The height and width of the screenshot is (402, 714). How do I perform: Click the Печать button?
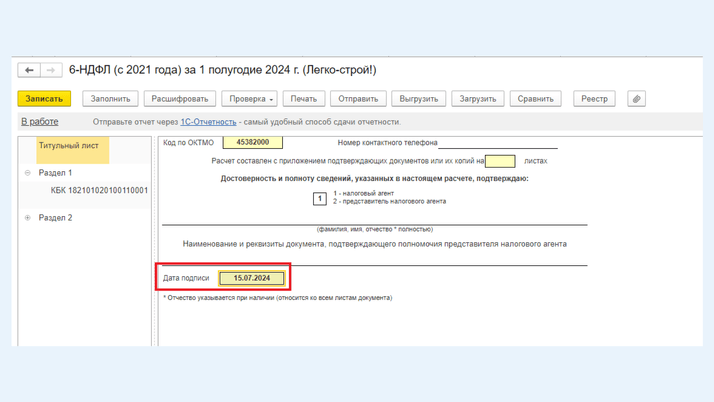[x=304, y=99]
